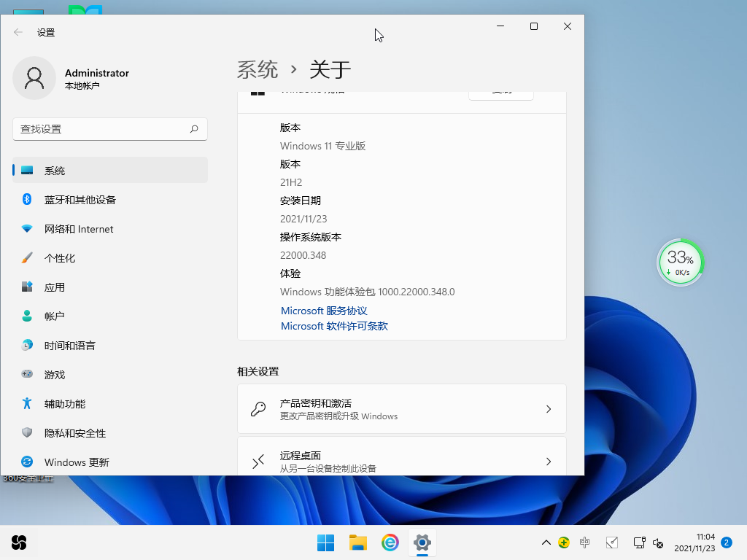Image resolution: width=747 pixels, height=560 pixels.
Task: Click the 查找设置 search box
Action: pyautogui.click(x=109, y=128)
